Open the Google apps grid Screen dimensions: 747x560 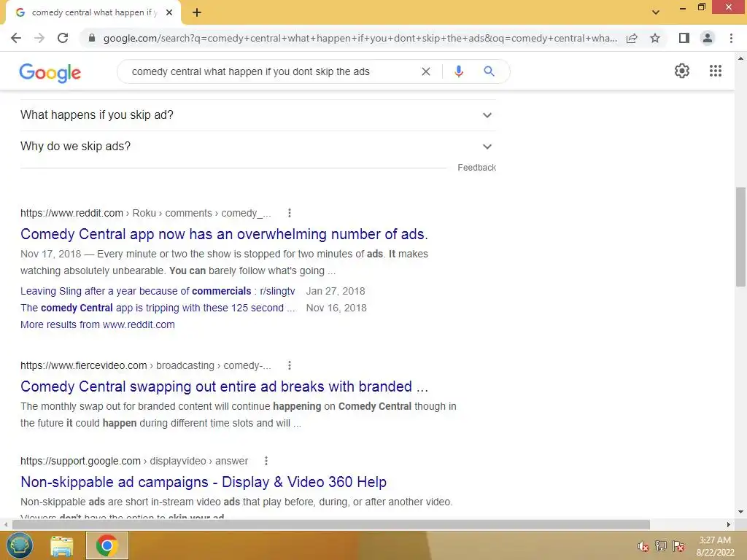click(x=716, y=71)
